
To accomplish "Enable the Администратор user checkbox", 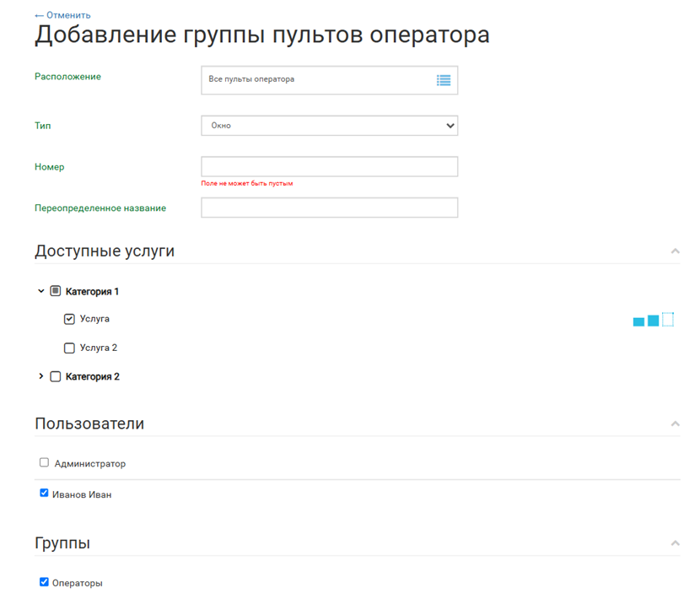I will pos(45,462).
